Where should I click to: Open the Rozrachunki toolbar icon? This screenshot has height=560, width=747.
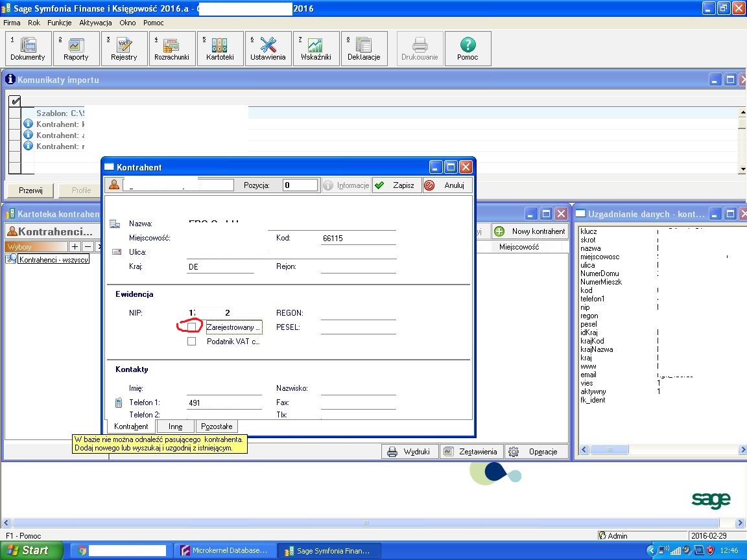[x=172, y=49]
